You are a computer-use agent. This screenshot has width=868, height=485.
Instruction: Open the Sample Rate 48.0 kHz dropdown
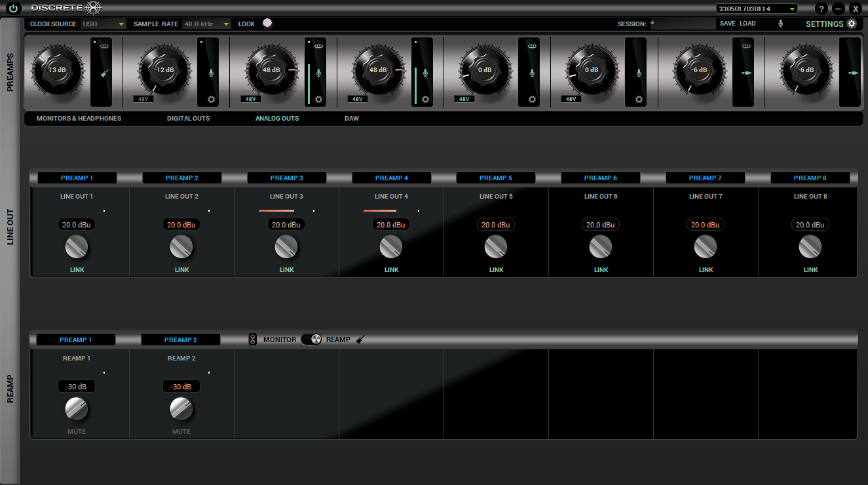(206, 24)
